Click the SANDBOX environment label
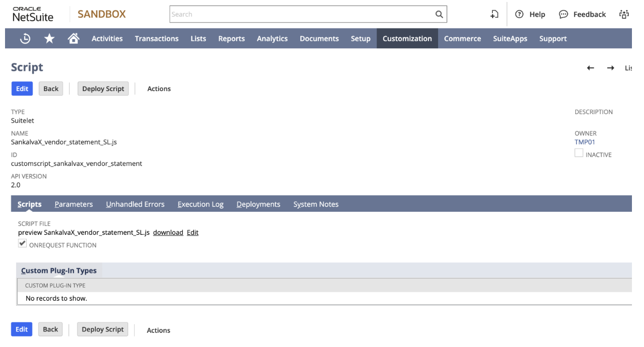 point(101,15)
